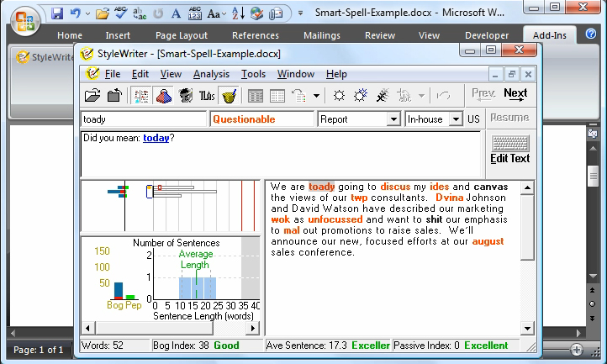This screenshot has width=607, height=364.
Task: Click the Edit Text keyboard button
Action: pyautogui.click(x=509, y=150)
